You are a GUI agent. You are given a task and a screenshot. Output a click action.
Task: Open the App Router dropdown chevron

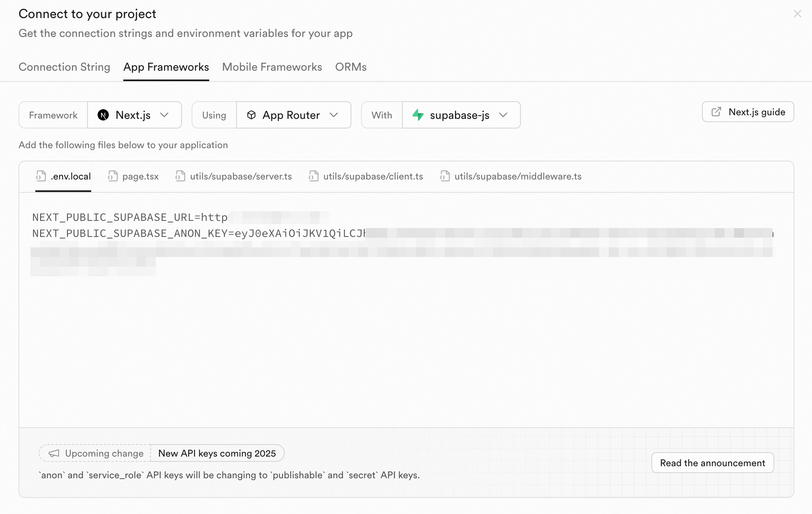[x=334, y=115]
